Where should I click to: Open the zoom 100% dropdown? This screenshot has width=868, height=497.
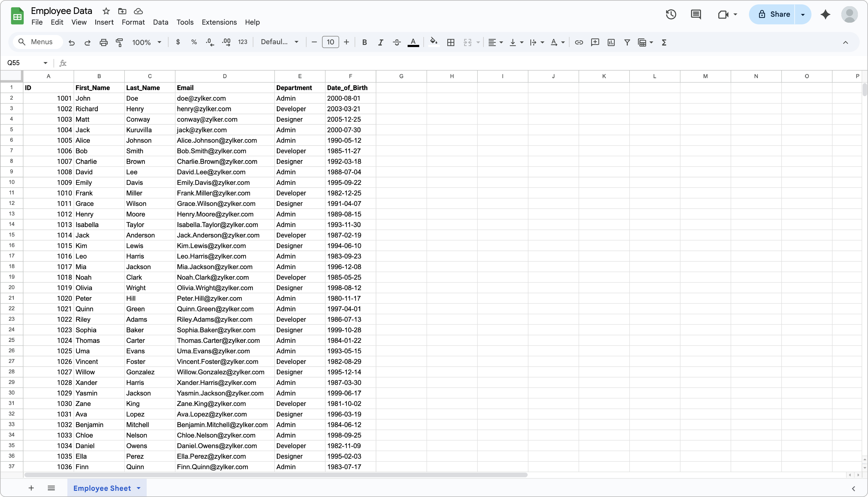[x=147, y=42]
